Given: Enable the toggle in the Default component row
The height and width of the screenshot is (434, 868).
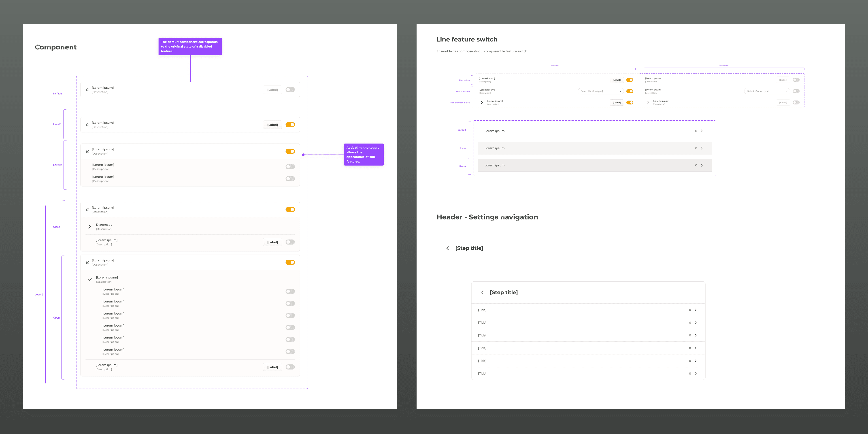Looking at the screenshot, I should (290, 90).
